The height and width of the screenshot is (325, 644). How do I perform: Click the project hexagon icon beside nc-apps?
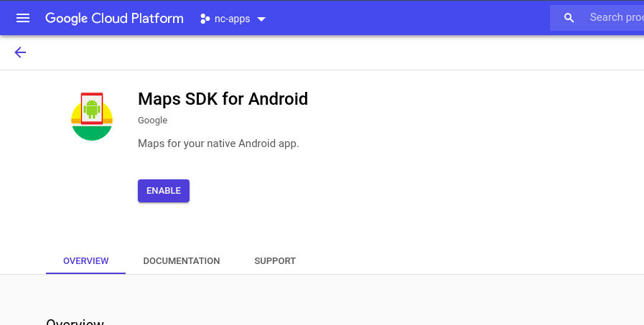pyautogui.click(x=205, y=19)
